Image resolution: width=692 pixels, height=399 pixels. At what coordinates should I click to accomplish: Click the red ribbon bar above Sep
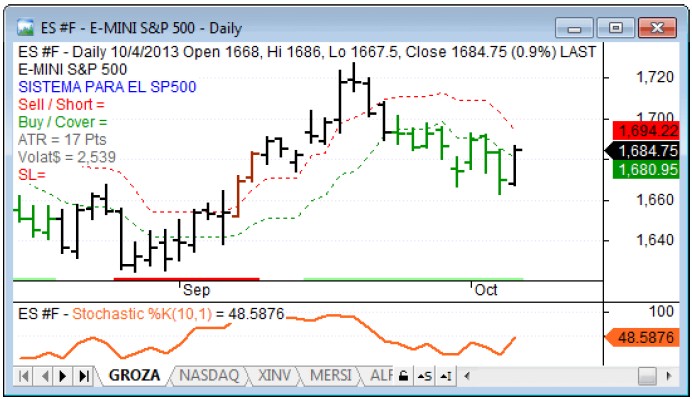(186, 279)
